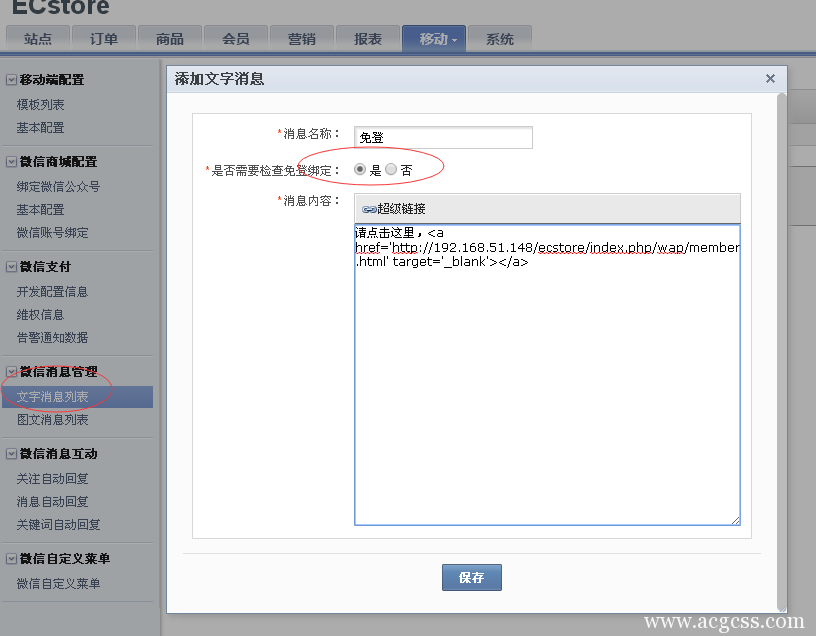816x636 pixels.
Task: Open 绑定微信公众号 in the sidebar
Action: click(59, 187)
